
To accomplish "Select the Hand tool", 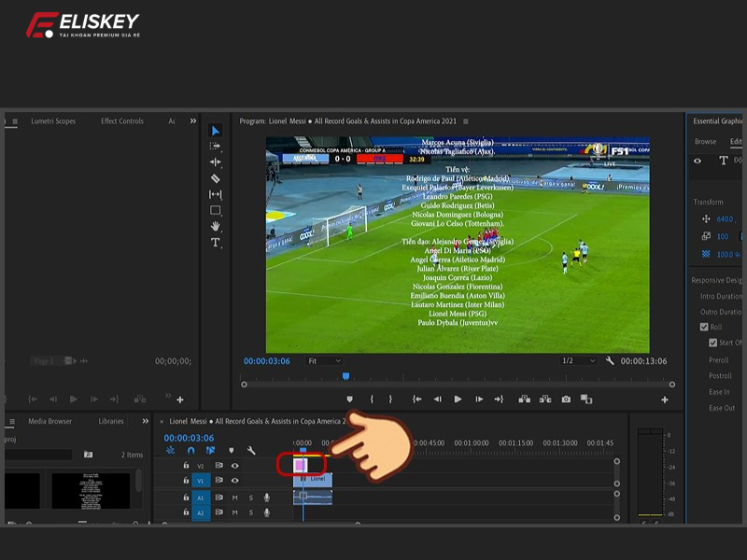I will pyautogui.click(x=215, y=226).
